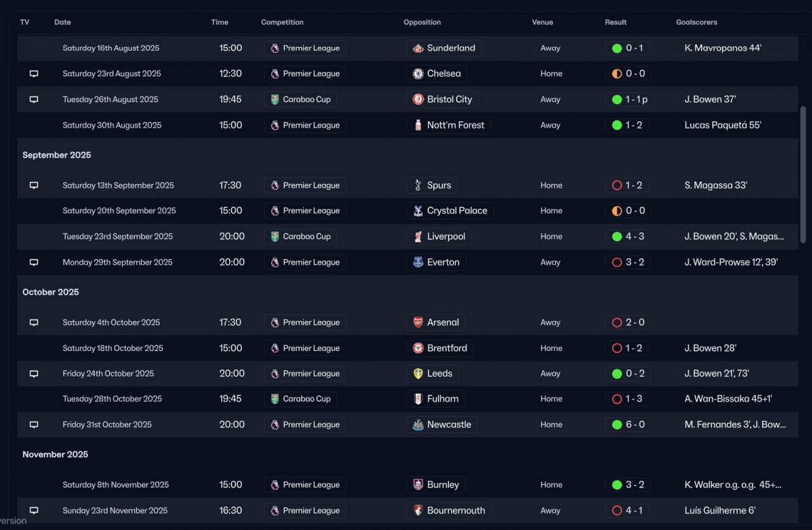Select the Fulham Carabao Cup competition tag
Screen dimensions: 812x530
point(301,399)
